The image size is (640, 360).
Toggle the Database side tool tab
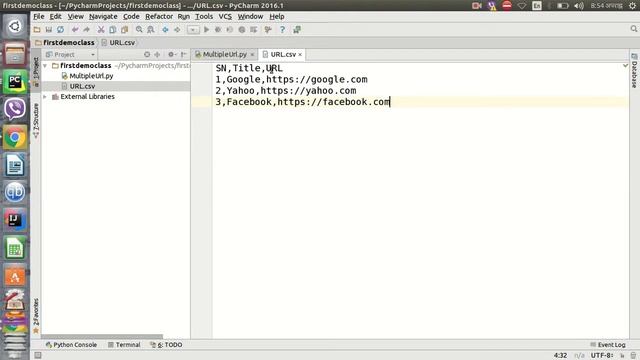(x=634, y=71)
